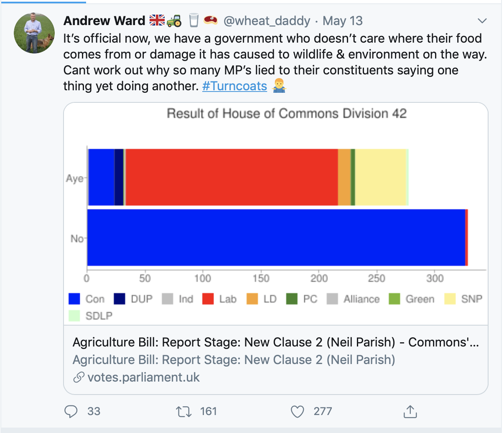Image resolution: width=504 pixels, height=433 pixels.
Task: Retweet this post using the retweet icon
Action: point(184,412)
